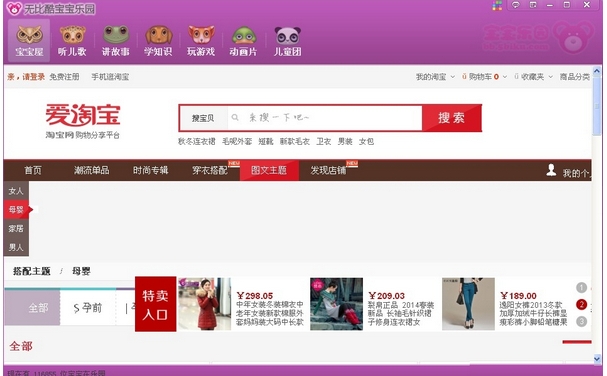Switch to carousel page 1
607x376 pixels.
(x=581, y=288)
